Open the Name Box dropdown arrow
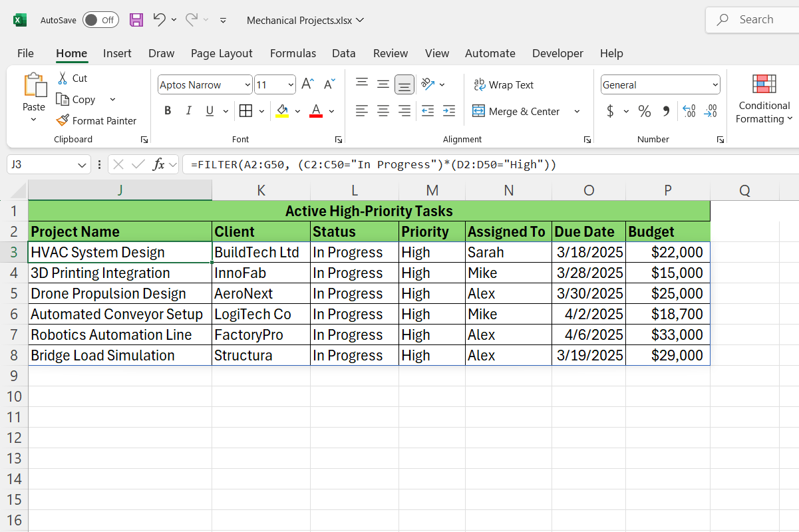Viewport: 799px width, 532px height. [x=82, y=164]
